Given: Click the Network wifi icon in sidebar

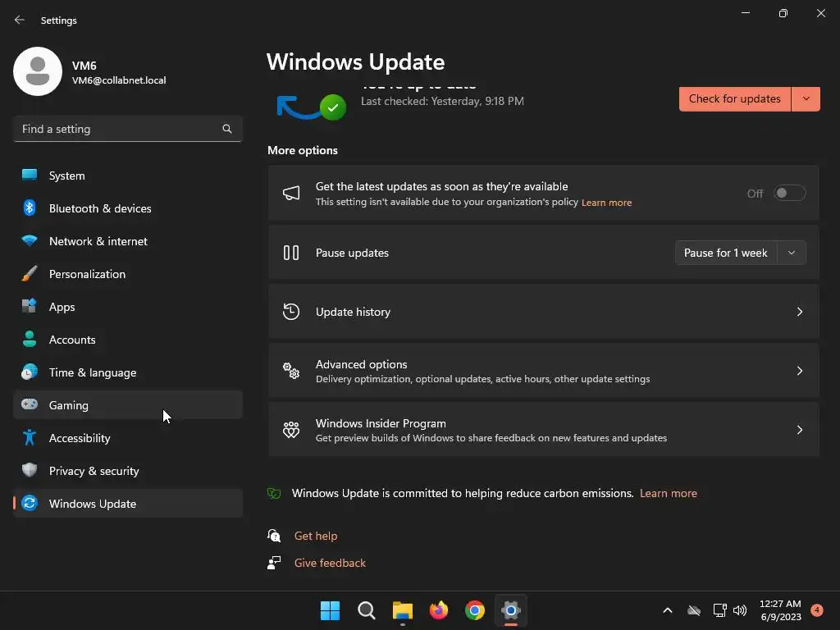Looking at the screenshot, I should pyautogui.click(x=30, y=240).
